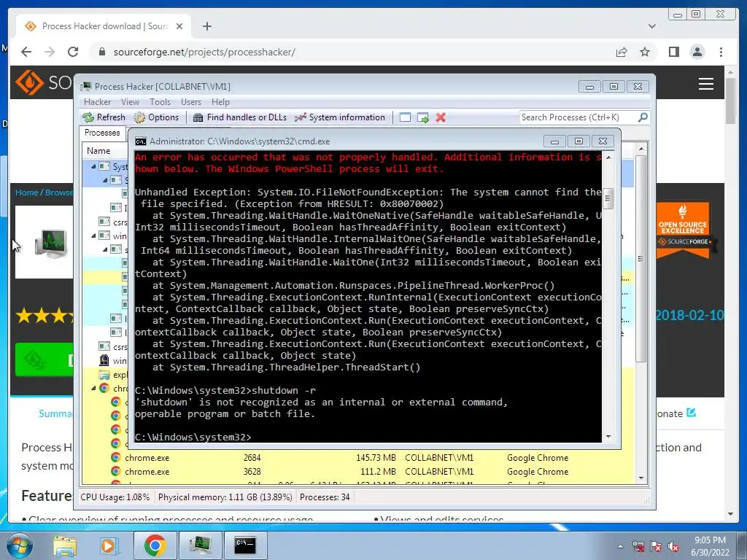Click the cmd.exe title bar icon
The height and width of the screenshot is (560, 747).
coord(141,141)
